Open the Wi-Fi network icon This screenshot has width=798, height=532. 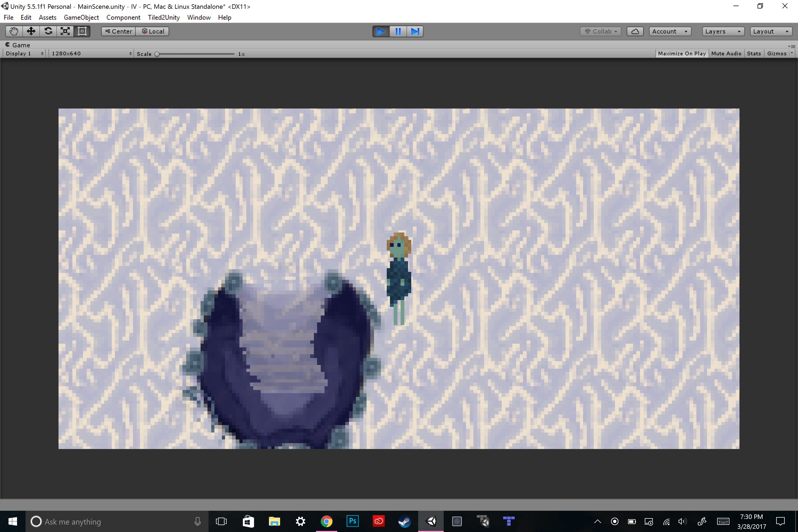pos(666,522)
